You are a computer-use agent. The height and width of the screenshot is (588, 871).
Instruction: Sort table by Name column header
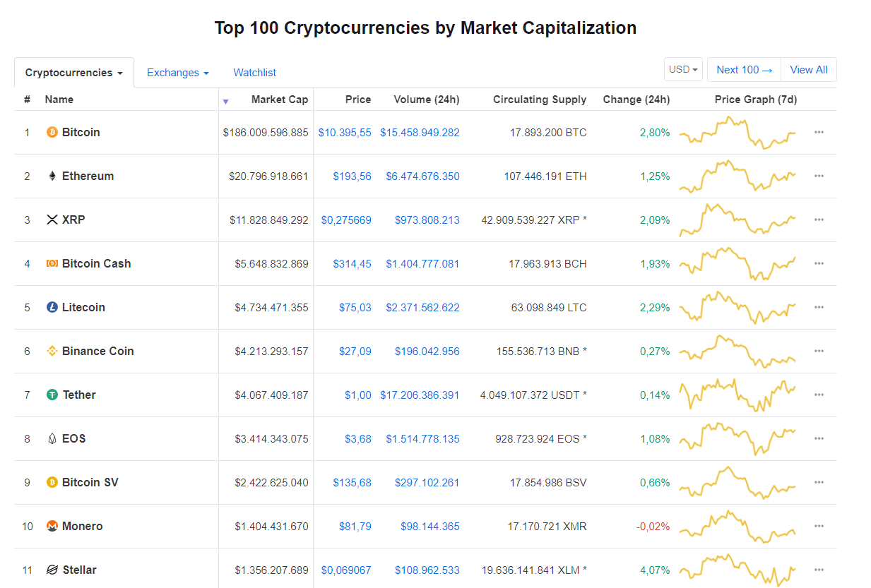click(x=59, y=100)
